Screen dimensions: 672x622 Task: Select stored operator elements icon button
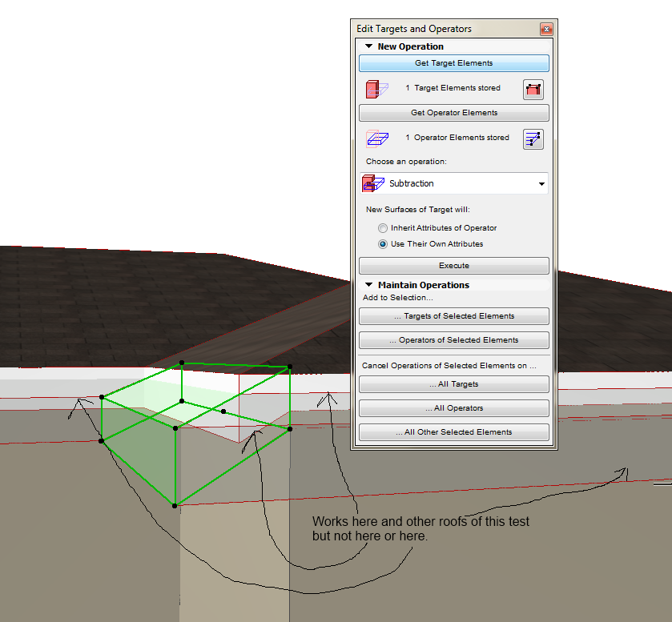tap(533, 139)
